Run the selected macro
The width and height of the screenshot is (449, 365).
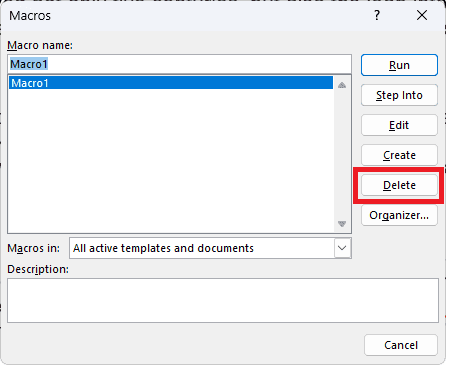pos(399,65)
